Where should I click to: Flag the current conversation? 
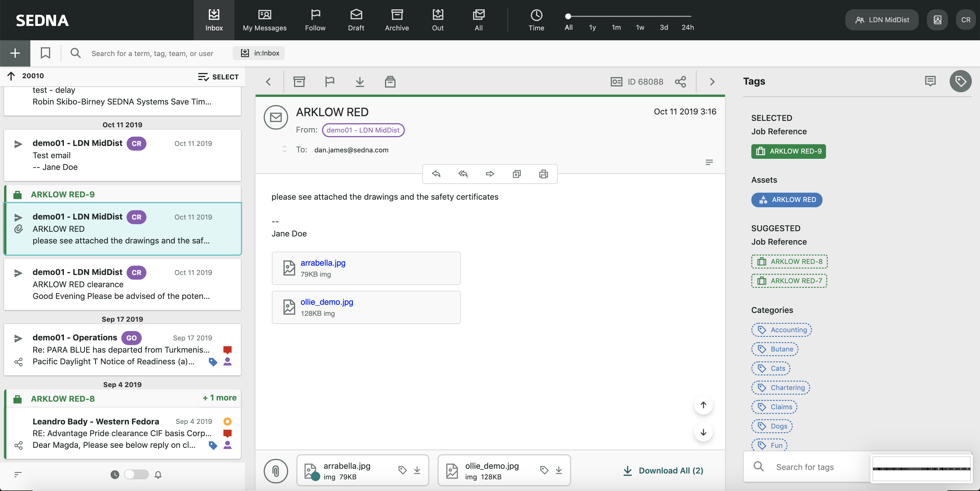pos(330,81)
